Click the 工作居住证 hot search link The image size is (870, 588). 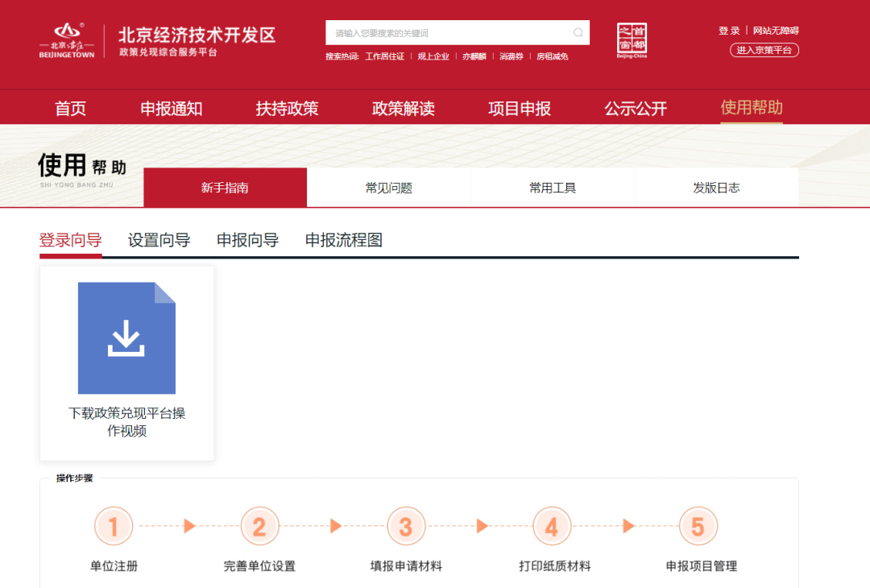coord(384,56)
